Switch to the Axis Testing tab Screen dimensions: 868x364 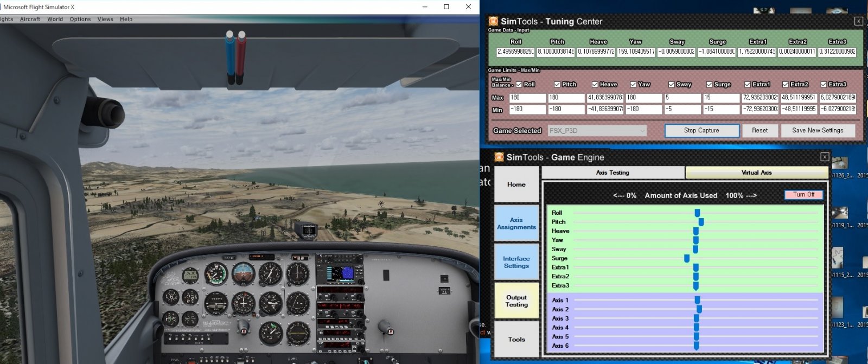(612, 173)
